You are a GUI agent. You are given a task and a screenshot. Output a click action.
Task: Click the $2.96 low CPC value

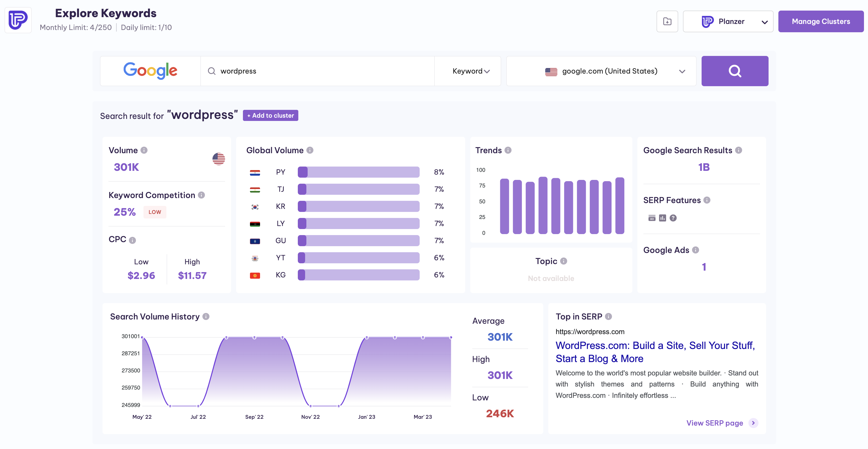[x=141, y=276]
